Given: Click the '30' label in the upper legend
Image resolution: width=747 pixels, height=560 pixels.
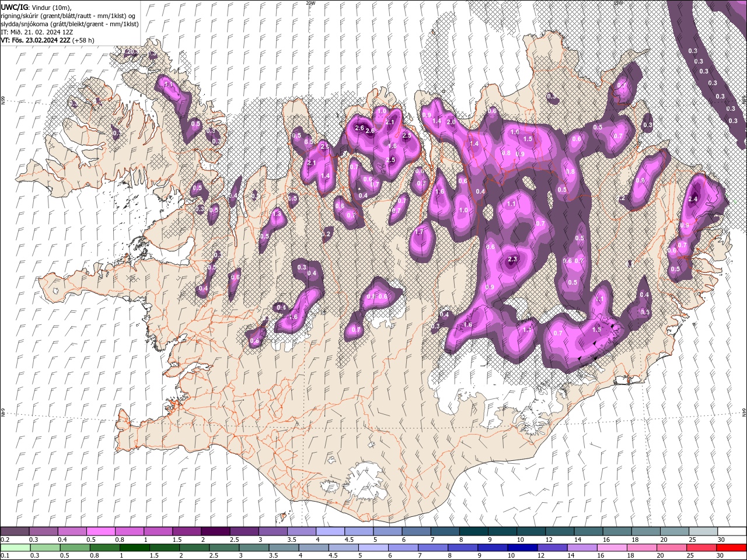Looking at the screenshot, I should 721,540.
